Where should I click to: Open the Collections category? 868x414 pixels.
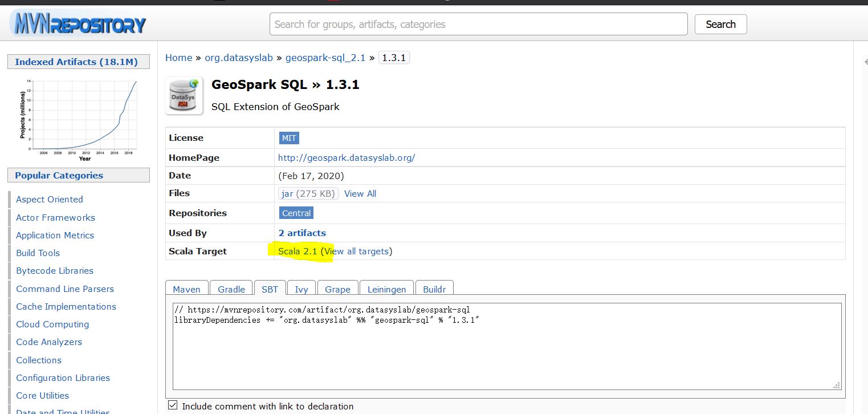click(x=39, y=360)
